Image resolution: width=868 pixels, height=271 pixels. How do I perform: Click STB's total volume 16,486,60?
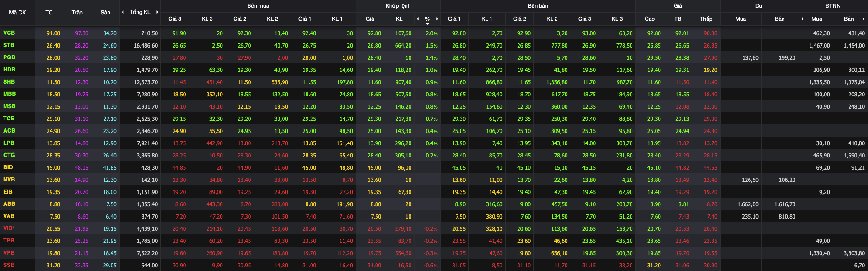146,46
